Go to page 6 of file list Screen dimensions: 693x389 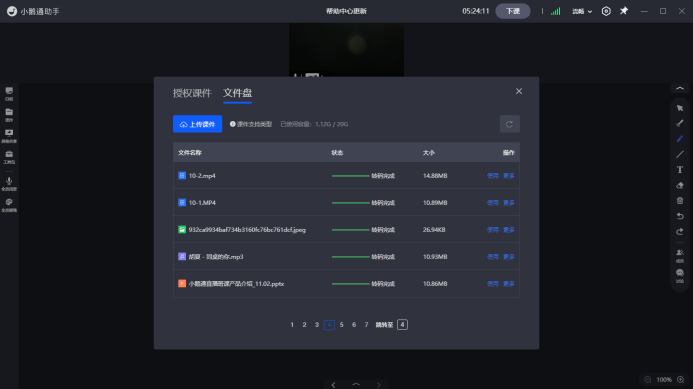(x=354, y=325)
